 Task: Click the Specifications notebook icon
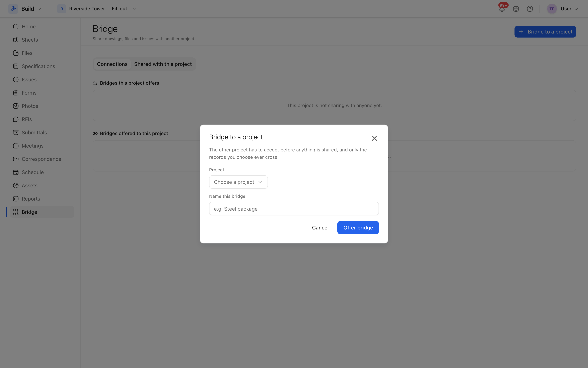16,66
